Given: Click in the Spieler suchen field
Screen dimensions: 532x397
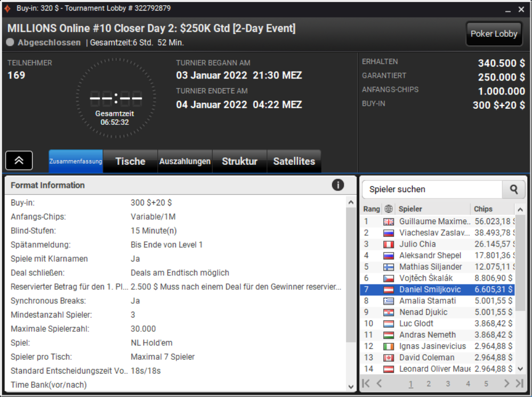Looking at the screenshot, I should [432, 189].
